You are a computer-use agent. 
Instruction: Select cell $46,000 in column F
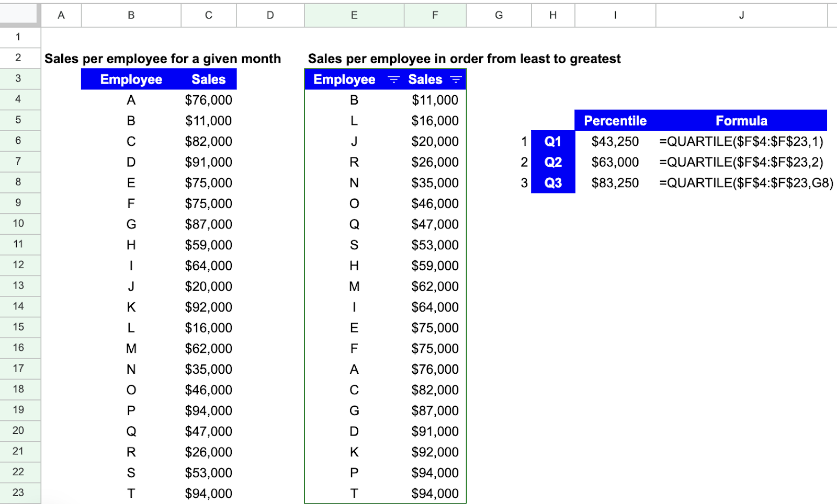(435, 203)
